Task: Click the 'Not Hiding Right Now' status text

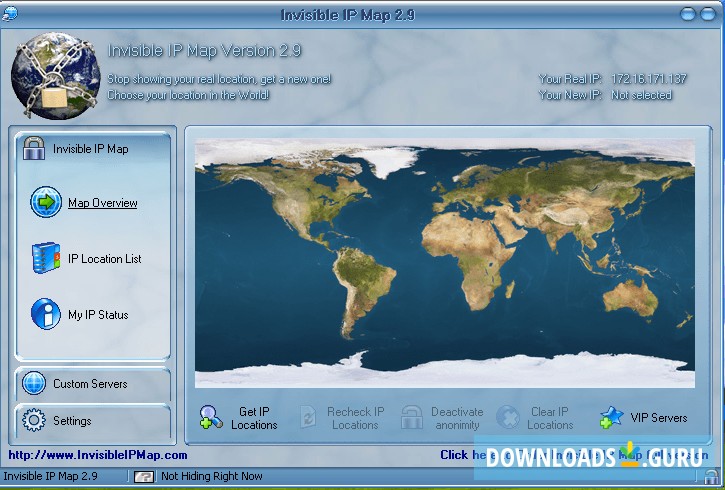Action: (x=212, y=476)
